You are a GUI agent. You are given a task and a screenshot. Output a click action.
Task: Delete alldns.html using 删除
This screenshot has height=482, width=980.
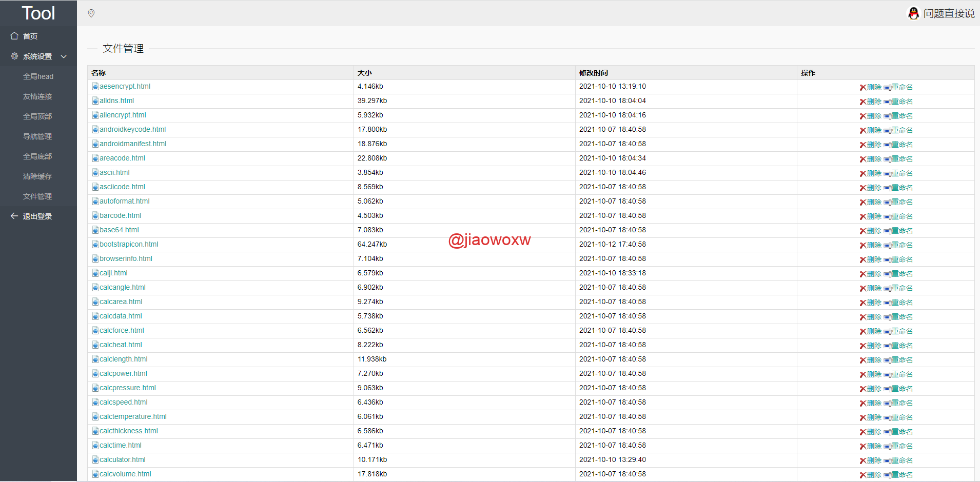(871, 102)
